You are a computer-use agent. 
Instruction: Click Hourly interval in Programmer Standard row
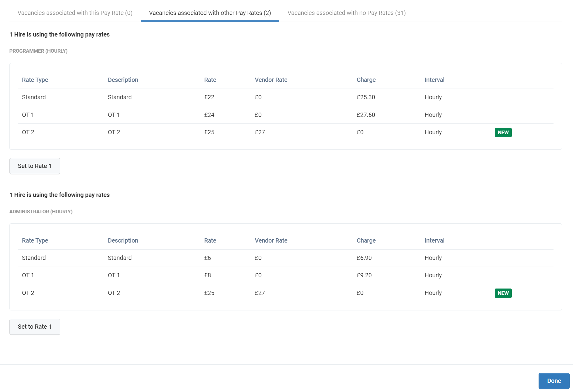(433, 97)
